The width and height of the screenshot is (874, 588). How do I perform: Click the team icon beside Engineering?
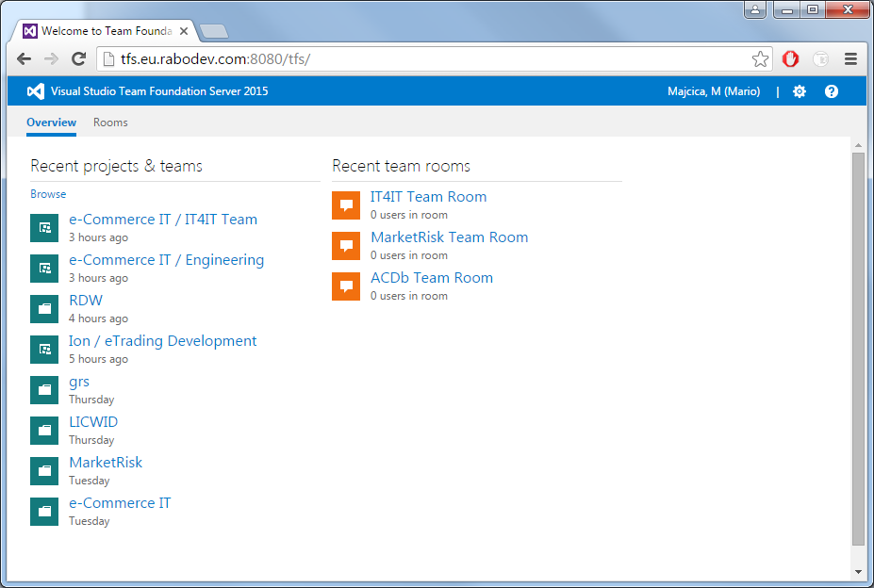44,269
